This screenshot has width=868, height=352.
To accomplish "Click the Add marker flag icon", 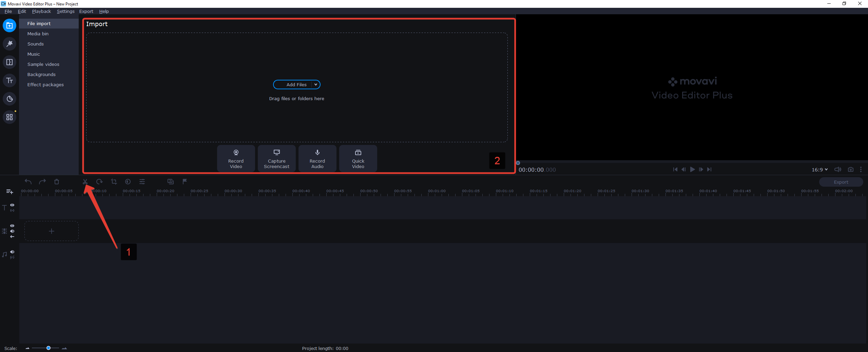I will [x=185, y=182].
